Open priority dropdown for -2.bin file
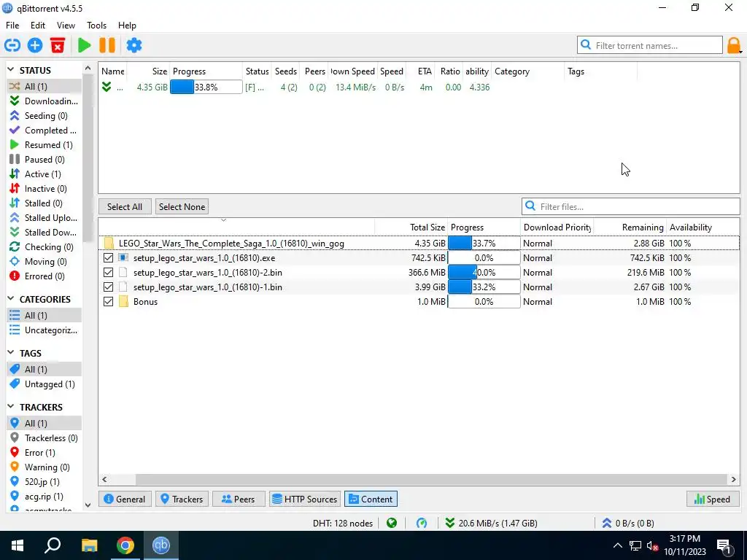Screen dimensions: 747x560 click(x=557, y=273)
